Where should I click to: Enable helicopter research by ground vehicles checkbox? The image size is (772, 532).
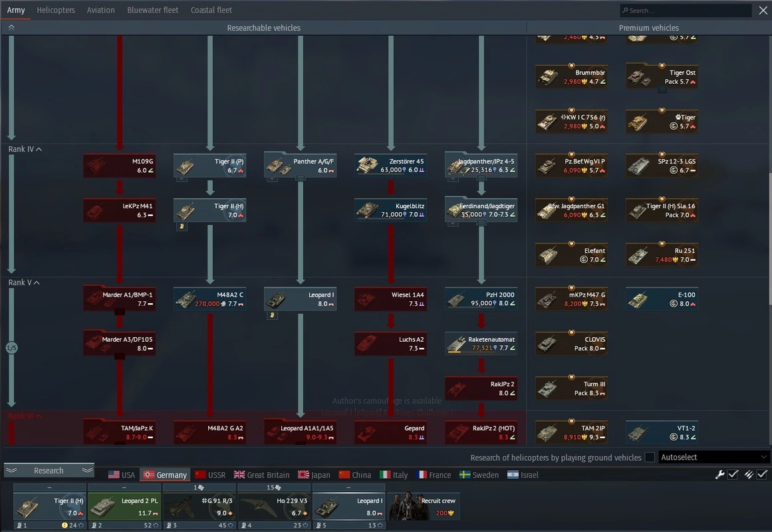(650, 458)
